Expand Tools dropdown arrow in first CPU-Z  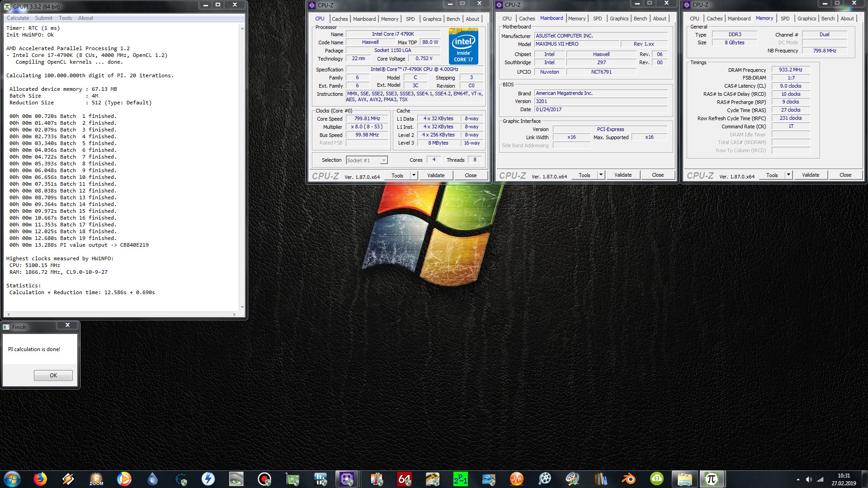(x=414, y=175)
